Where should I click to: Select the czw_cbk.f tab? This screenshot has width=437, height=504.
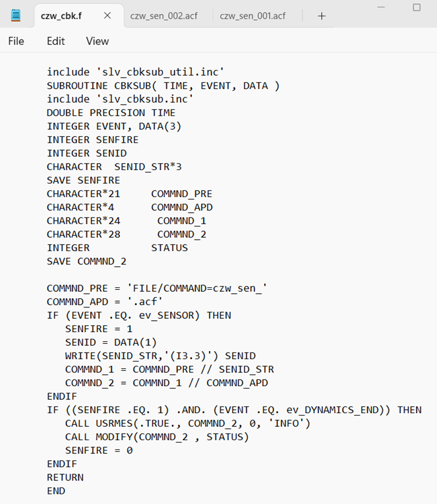61,16
